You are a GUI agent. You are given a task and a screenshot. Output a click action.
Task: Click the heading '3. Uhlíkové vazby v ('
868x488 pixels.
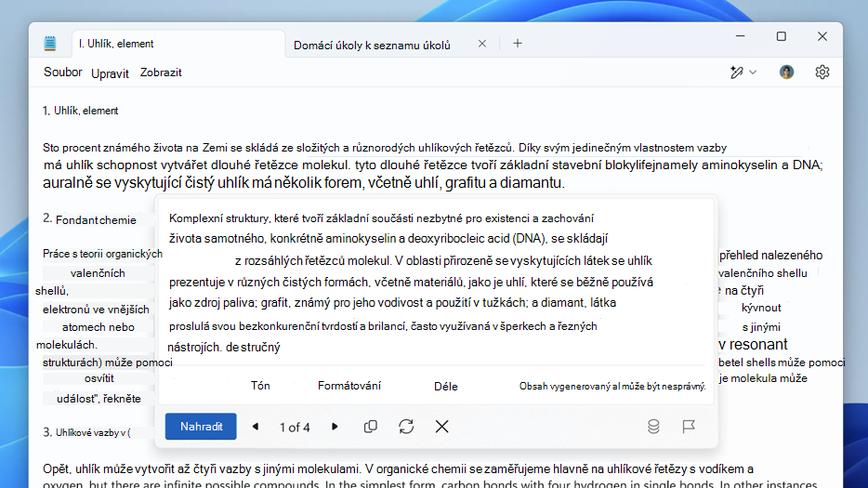pos(87,432)
